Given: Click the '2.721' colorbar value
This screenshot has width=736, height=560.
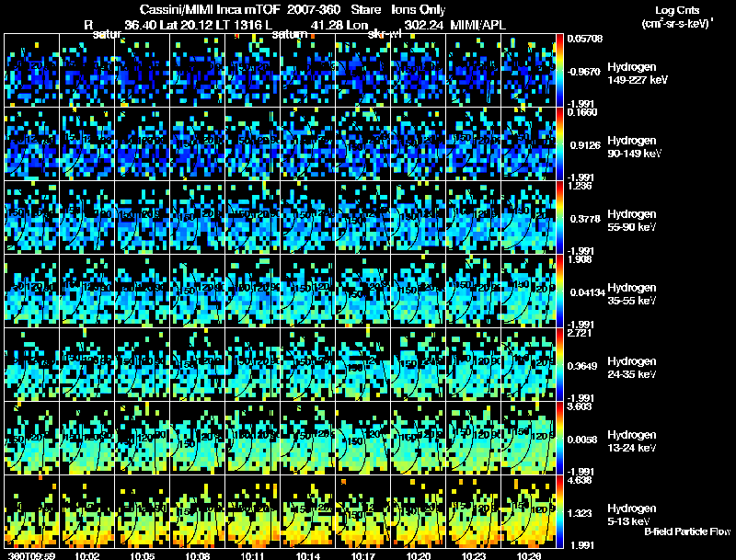Looking at the screenshot, I should point(580,334).
